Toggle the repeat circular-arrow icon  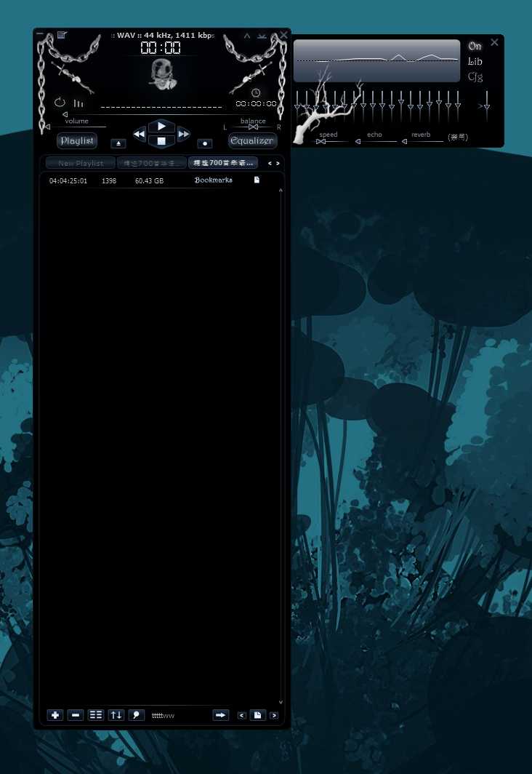pos(60,103)
